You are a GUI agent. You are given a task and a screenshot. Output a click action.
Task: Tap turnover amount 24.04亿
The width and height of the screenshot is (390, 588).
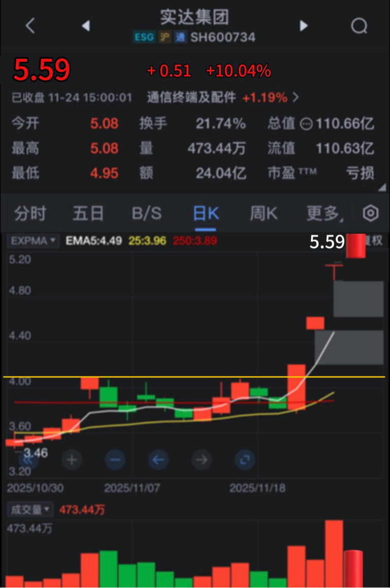coord(221,173)
